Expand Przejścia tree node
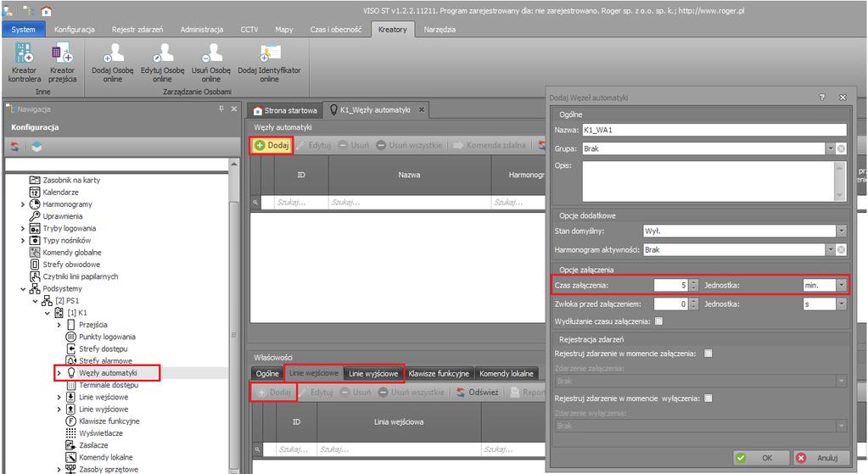Viewport: 868px width, 474px height. [x=59, y=325]
